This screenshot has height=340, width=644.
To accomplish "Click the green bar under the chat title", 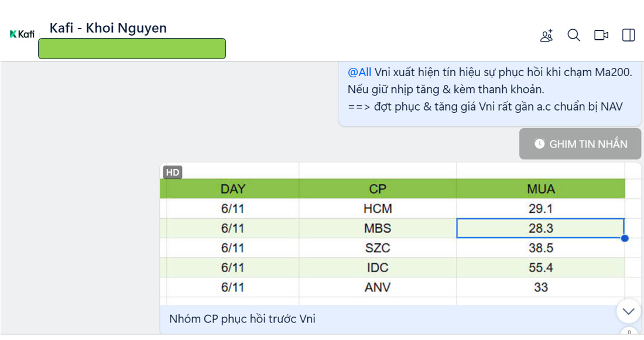I will 132,49.
